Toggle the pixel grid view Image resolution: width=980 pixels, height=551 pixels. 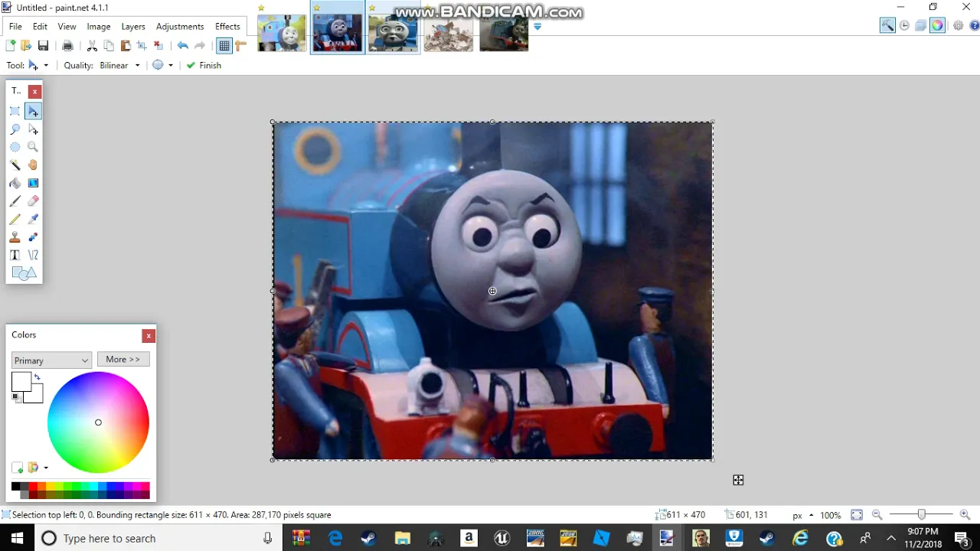tap(224, 46)
